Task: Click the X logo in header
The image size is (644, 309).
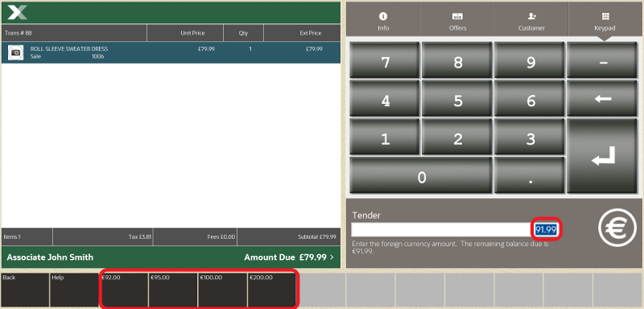Action: [x=17, y=13]
